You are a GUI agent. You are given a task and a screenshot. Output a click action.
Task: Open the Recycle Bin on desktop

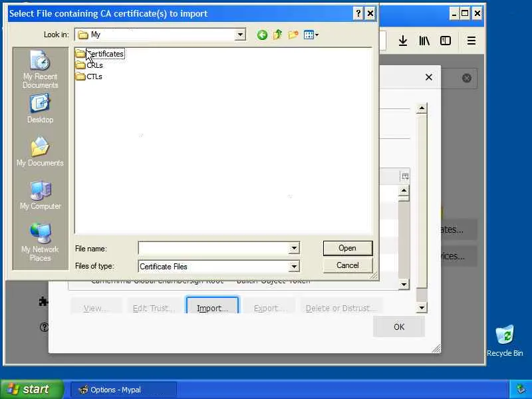[505, 340]
